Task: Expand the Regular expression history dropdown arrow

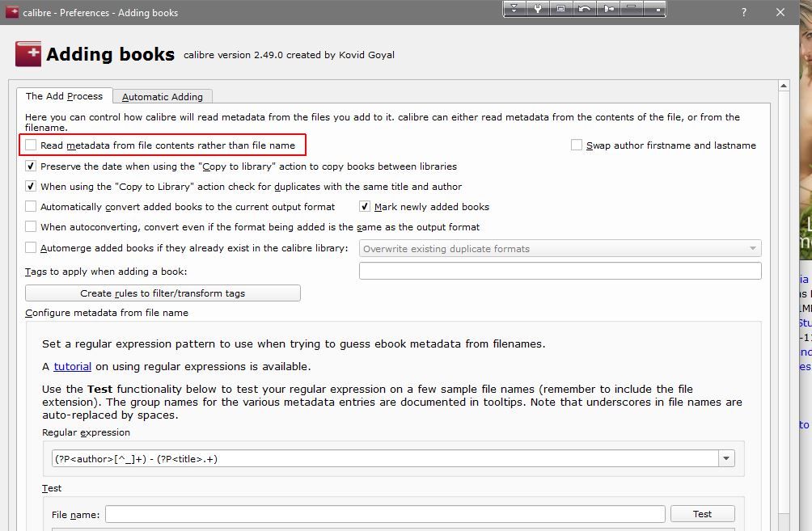Action: click(726, 458)
